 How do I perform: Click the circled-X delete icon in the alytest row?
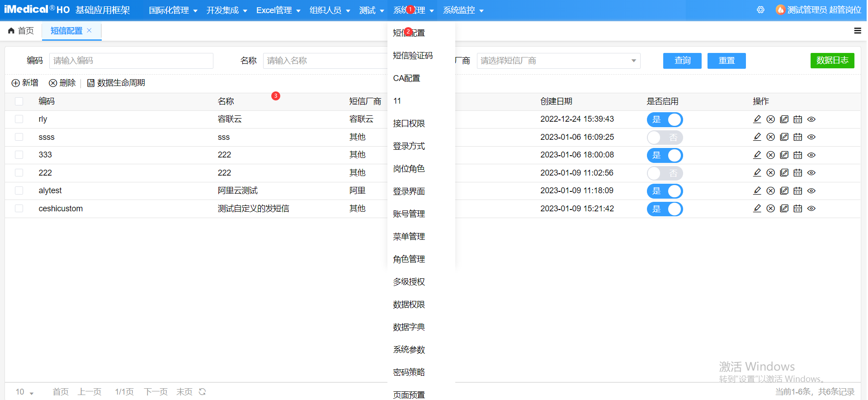pyautogui.click(x=771, y=191)
